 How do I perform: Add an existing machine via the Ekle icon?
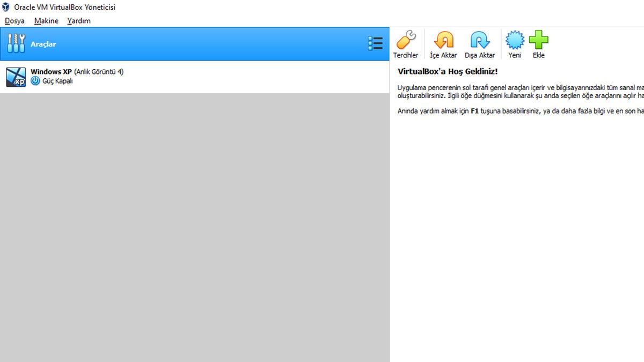538,39
